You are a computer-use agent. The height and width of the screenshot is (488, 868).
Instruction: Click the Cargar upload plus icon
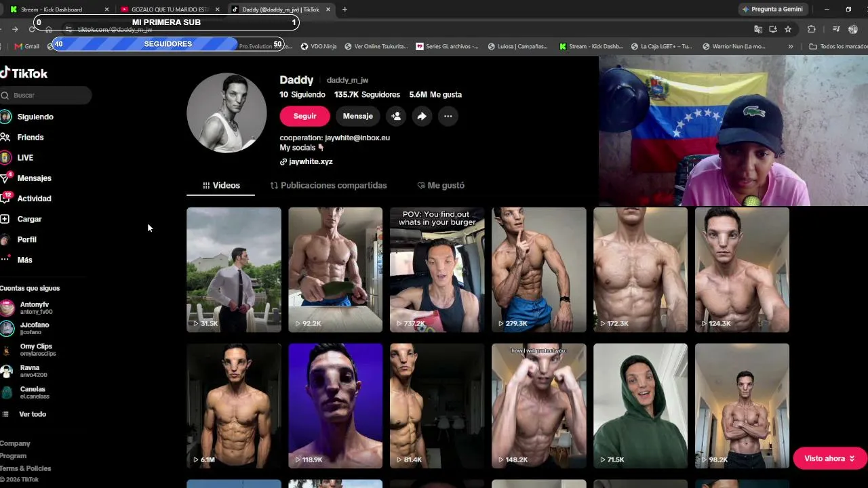(x=5, y=219)
